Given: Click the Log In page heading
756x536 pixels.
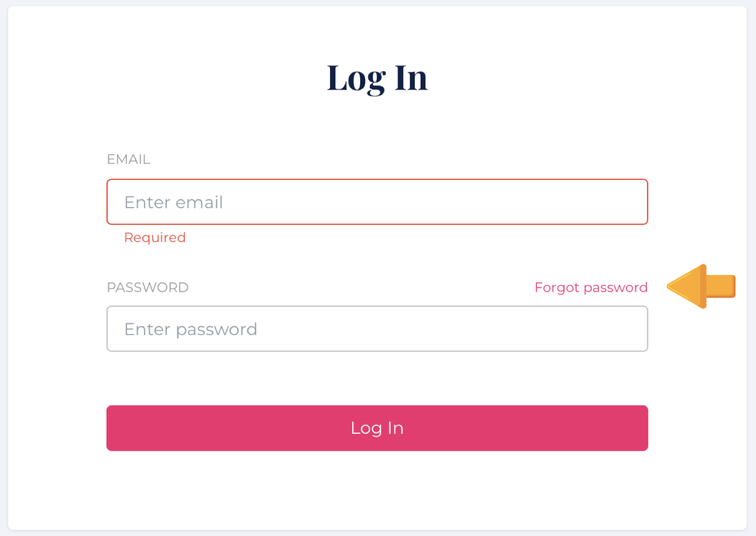Looking at the screenshot, I should point(377,78).
